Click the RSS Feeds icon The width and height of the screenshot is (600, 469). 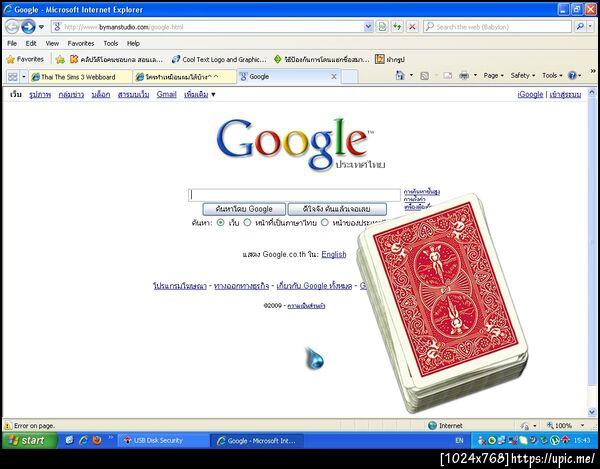[424, 76]
